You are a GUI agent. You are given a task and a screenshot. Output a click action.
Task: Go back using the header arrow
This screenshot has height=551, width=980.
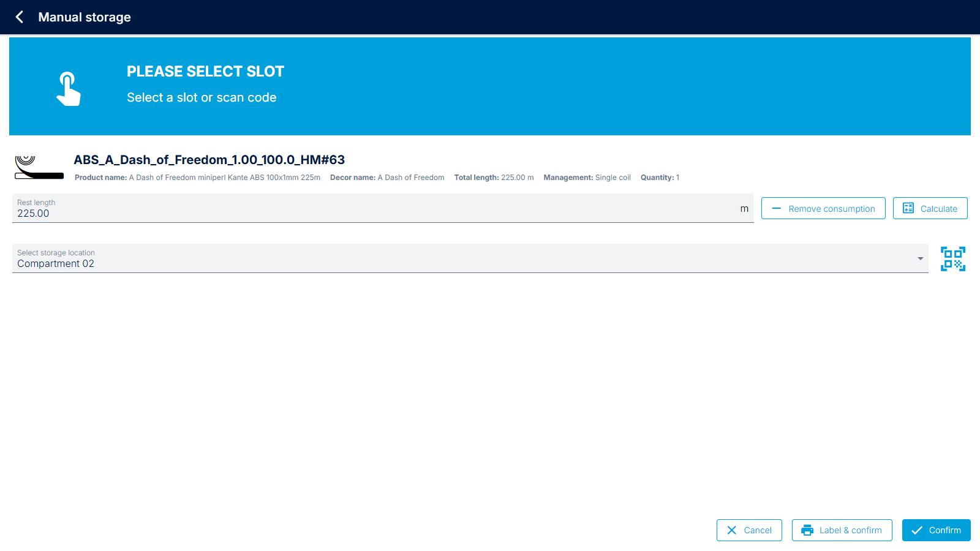20,17
